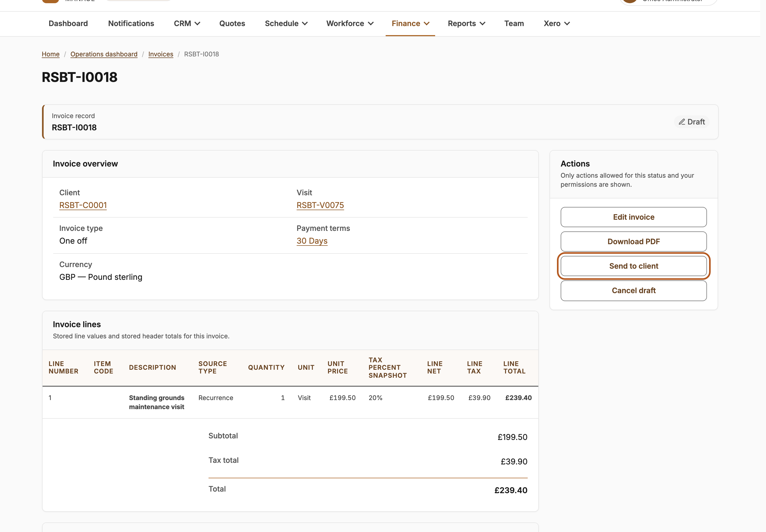Expand the Workforce dropdown
Screen dimensions: 766x532
tap(350, 24)
